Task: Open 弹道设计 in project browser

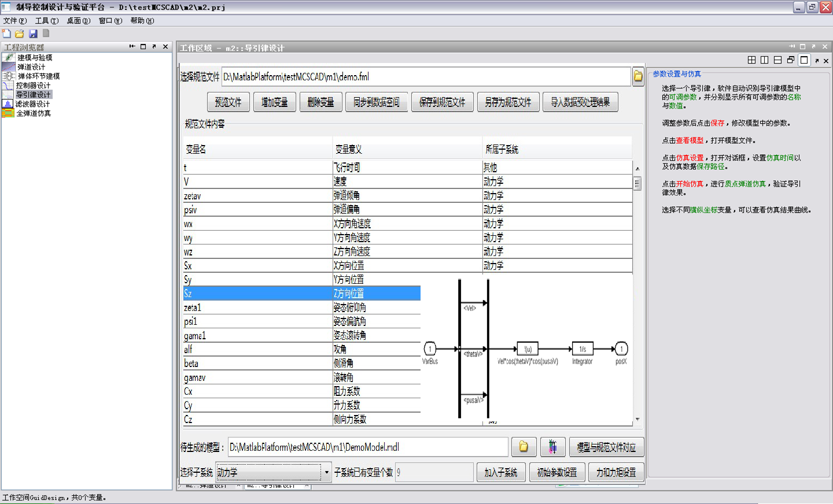Action: [x=31, y=66]
